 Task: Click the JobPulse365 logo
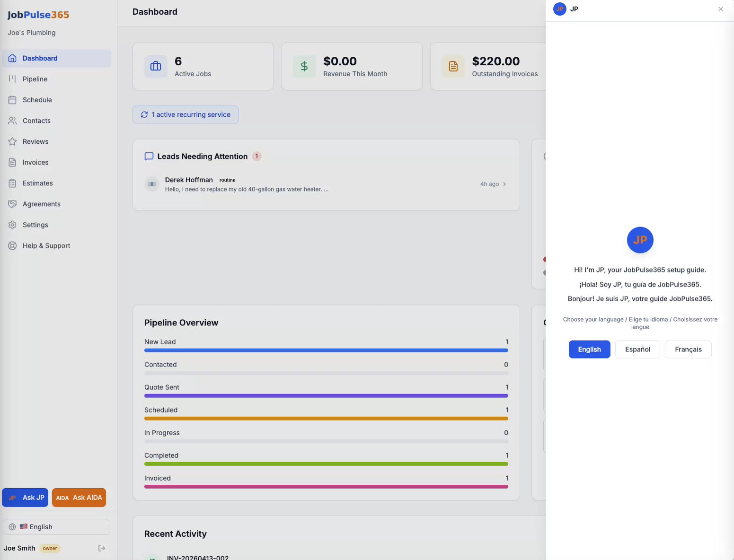pos(38,15)
